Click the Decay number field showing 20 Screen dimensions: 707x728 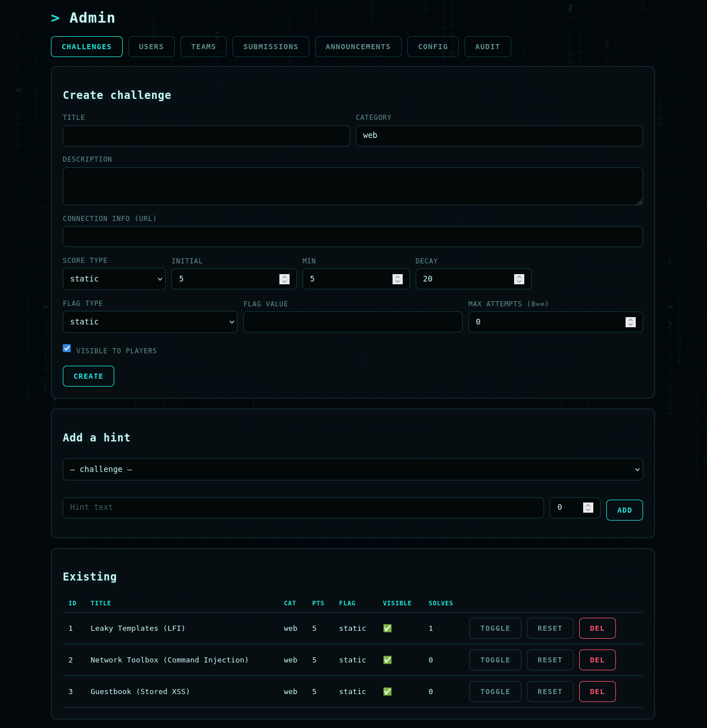473,279
